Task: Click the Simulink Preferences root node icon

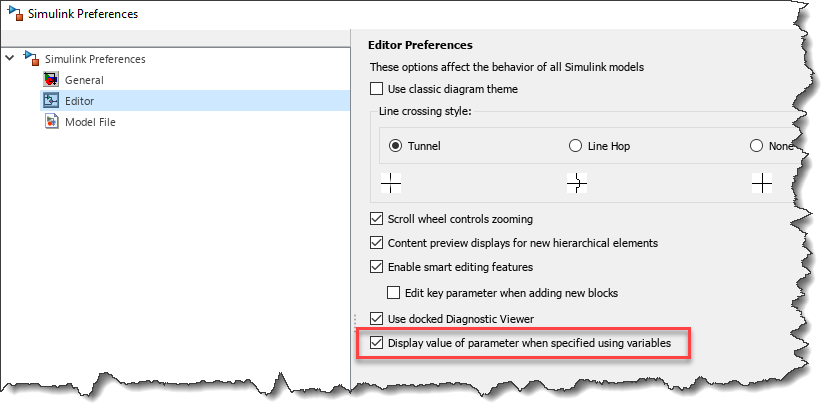Action: 31,59
